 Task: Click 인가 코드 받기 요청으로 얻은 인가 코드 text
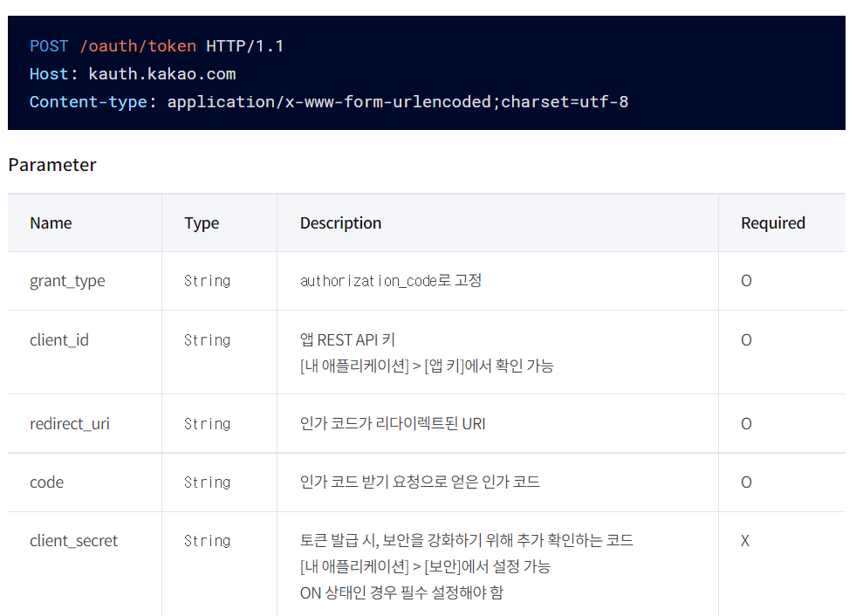[420, 482]
